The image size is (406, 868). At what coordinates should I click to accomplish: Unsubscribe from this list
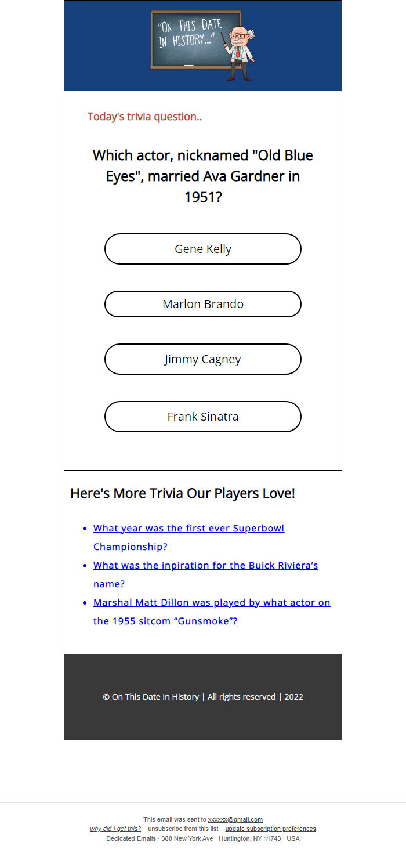(183, 829)
